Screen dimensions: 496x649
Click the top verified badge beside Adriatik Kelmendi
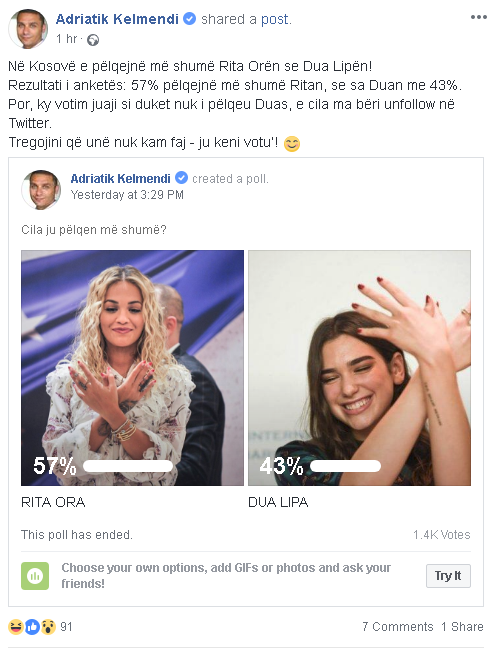tap(189, 19)
